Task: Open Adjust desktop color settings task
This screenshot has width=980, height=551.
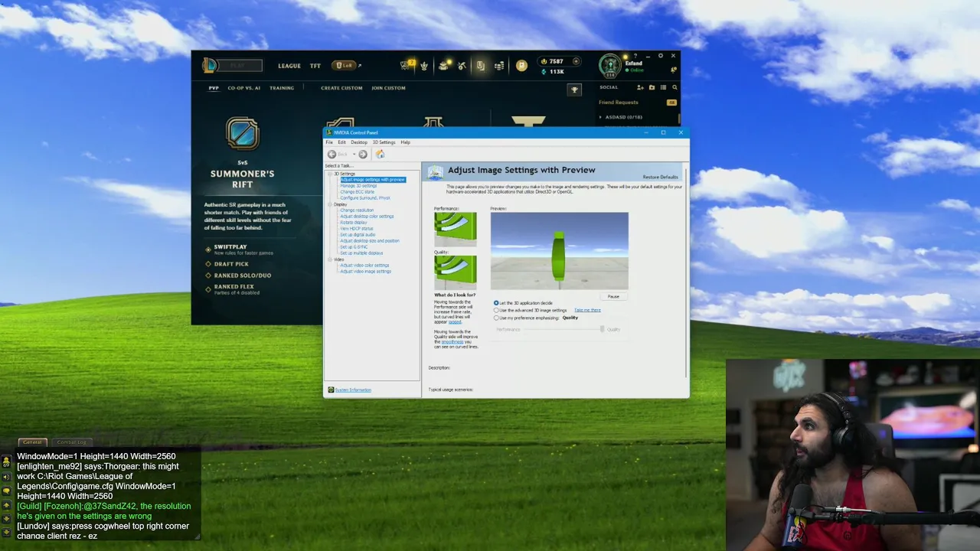Action: tap(367, 217)
